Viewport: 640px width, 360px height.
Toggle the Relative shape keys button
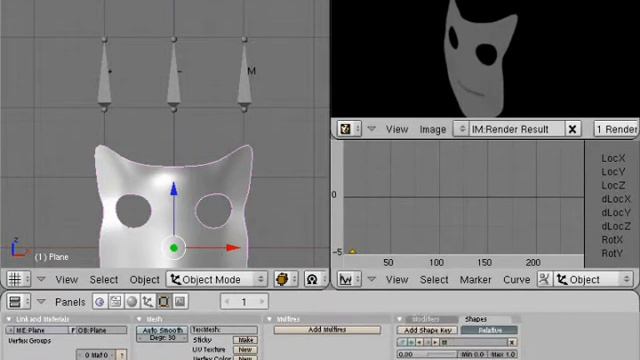tap(489, 330)
